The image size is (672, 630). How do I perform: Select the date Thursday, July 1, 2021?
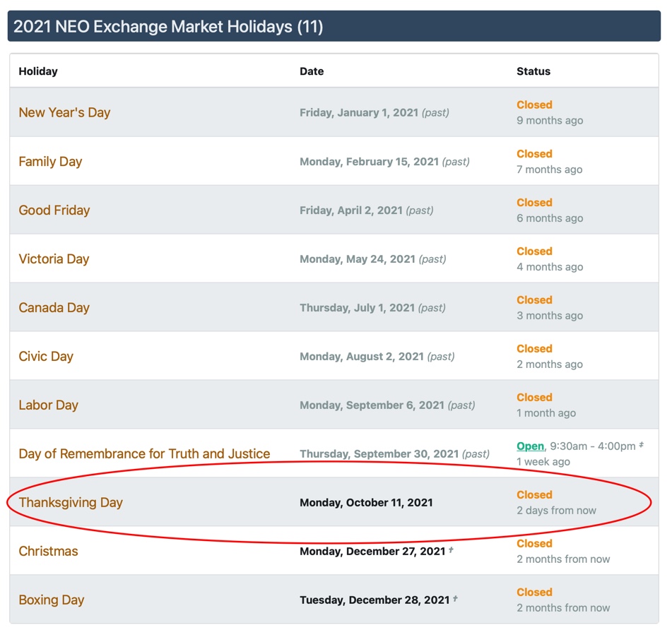357,308
